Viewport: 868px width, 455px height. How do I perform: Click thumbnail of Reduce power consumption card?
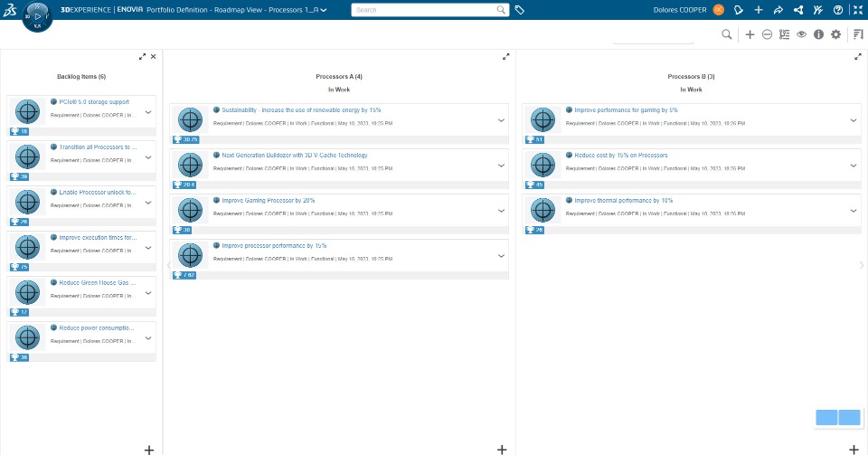click(x=27, y=337)
